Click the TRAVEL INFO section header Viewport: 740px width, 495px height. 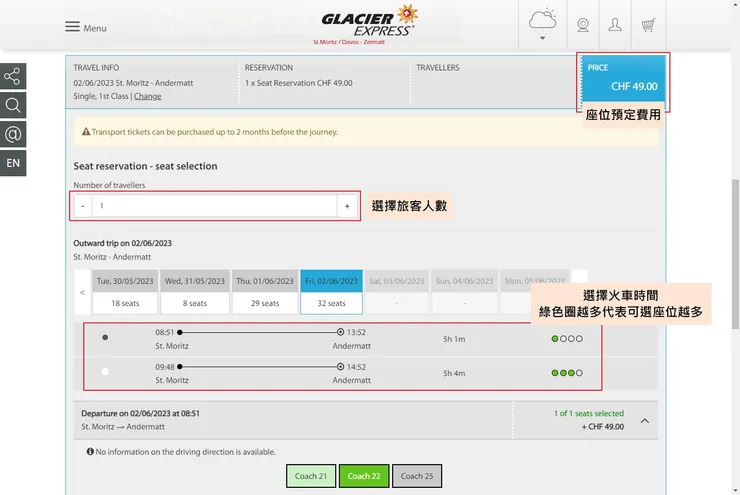coord(96,68)
